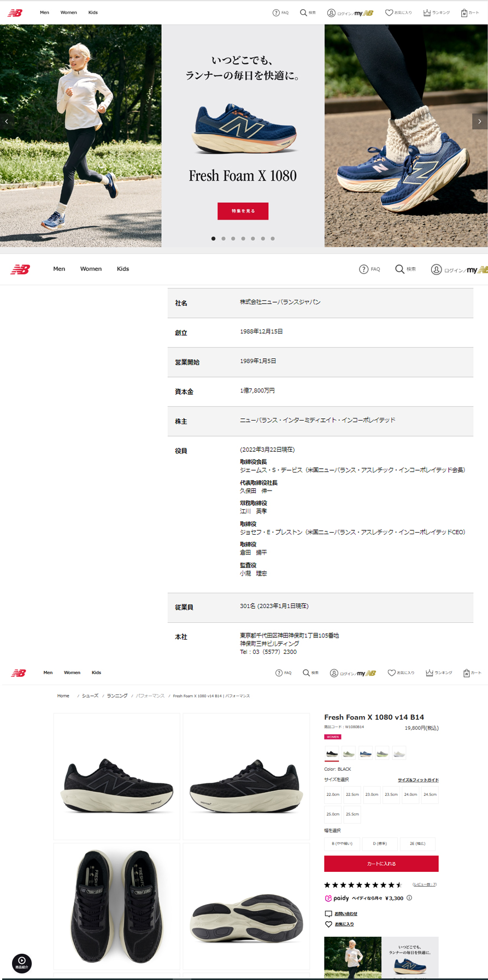The width and height of the screenshot is (488, 980).
Task: Advance the carousel with the right arrow
Action: [x=480, y=121]
